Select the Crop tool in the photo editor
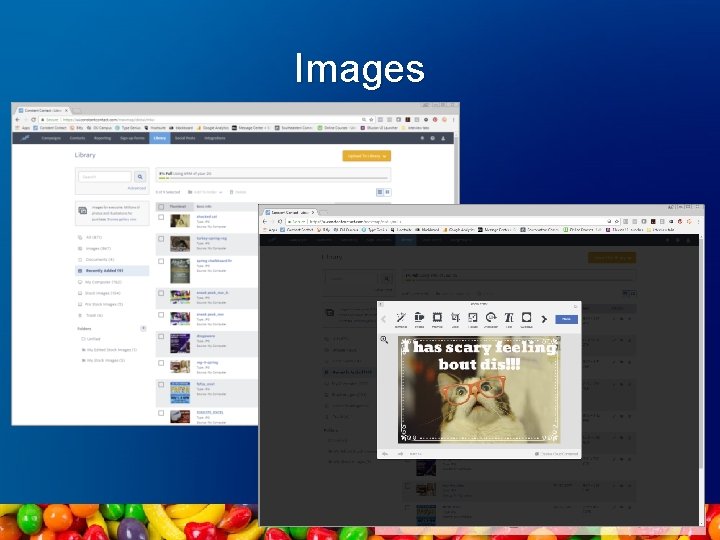This screenshot has height=540, width=720. pos(455,320)
